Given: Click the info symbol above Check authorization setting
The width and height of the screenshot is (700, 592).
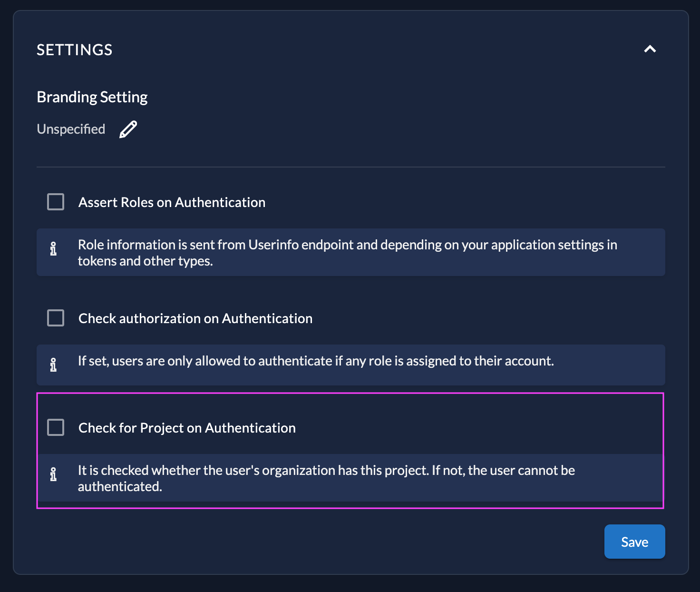Looking at the screenshot, I should (54, 249).
